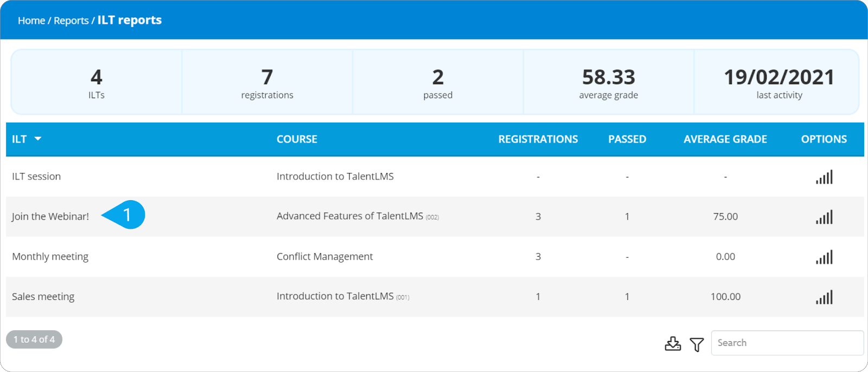Click Introduction to TalentLMS in Sales meeting row
Screen dimensions: 868x372
coord(335,296)
